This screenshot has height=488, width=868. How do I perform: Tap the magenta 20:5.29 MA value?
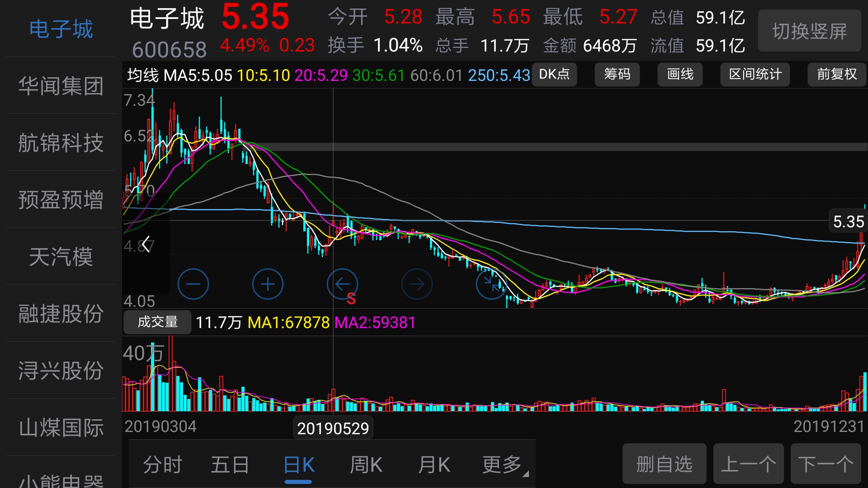[x=321, y=75]
